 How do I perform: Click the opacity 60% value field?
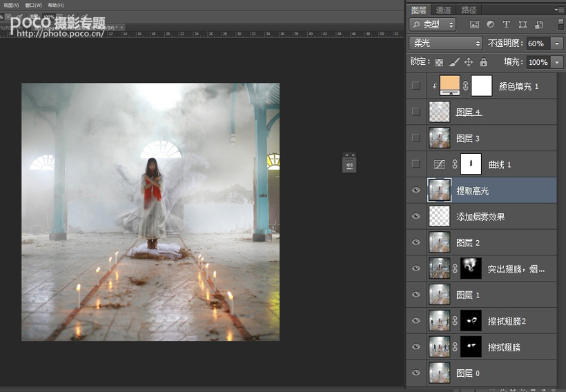click(x=538, y=43)
